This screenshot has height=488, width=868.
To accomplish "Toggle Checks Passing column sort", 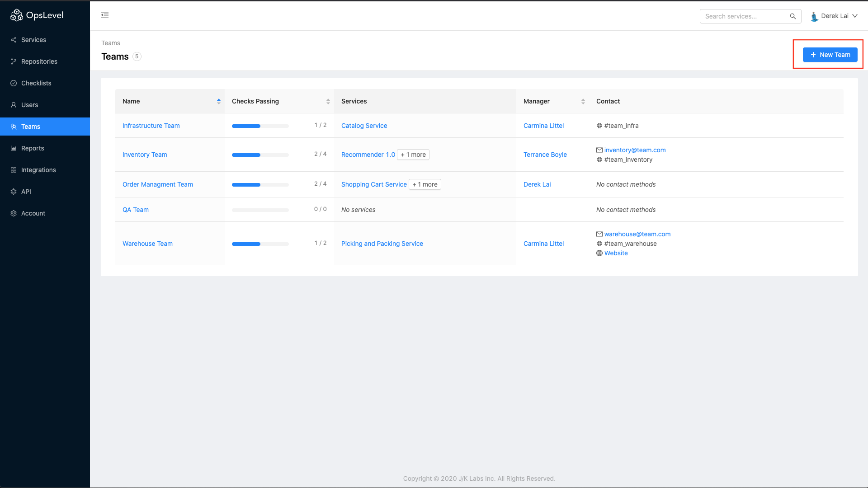I will [328, 101].
